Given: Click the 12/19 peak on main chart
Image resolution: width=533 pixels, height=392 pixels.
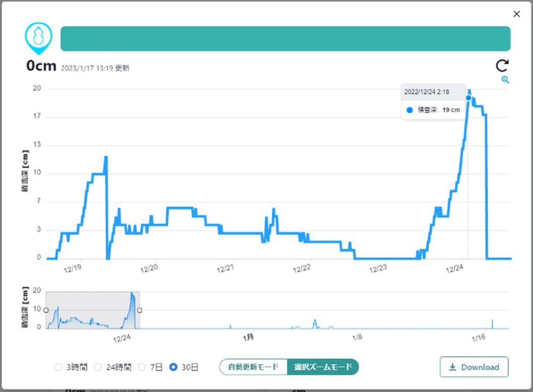Looking at the screenshot, I should [x=106, y=158].
